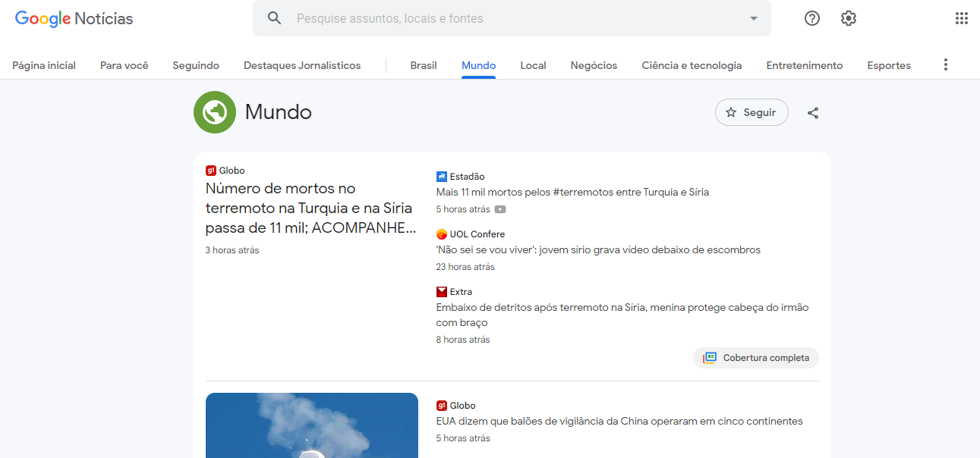Open the Seguindo tab
This screenshot has width=980, height=458.
tap(196, 65)
